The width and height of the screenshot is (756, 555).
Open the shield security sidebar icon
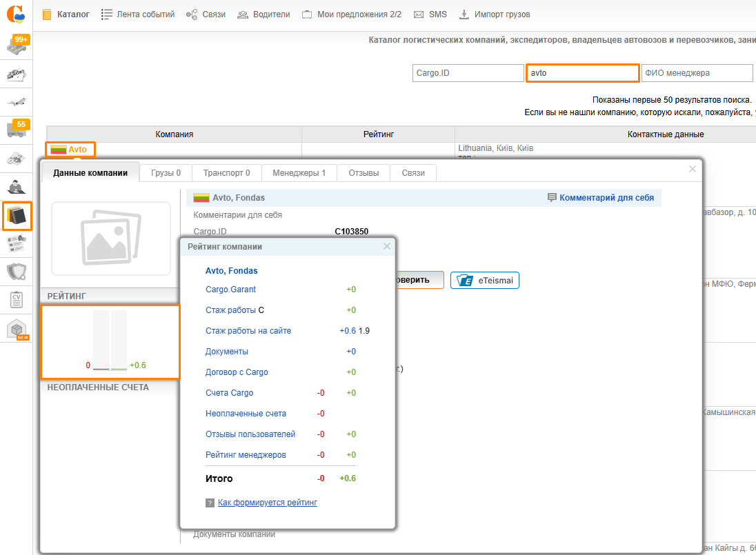tap(17, 272)
